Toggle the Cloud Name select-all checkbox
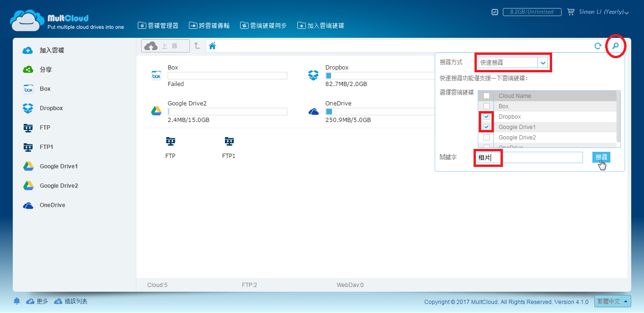 (x=486, y=96)
